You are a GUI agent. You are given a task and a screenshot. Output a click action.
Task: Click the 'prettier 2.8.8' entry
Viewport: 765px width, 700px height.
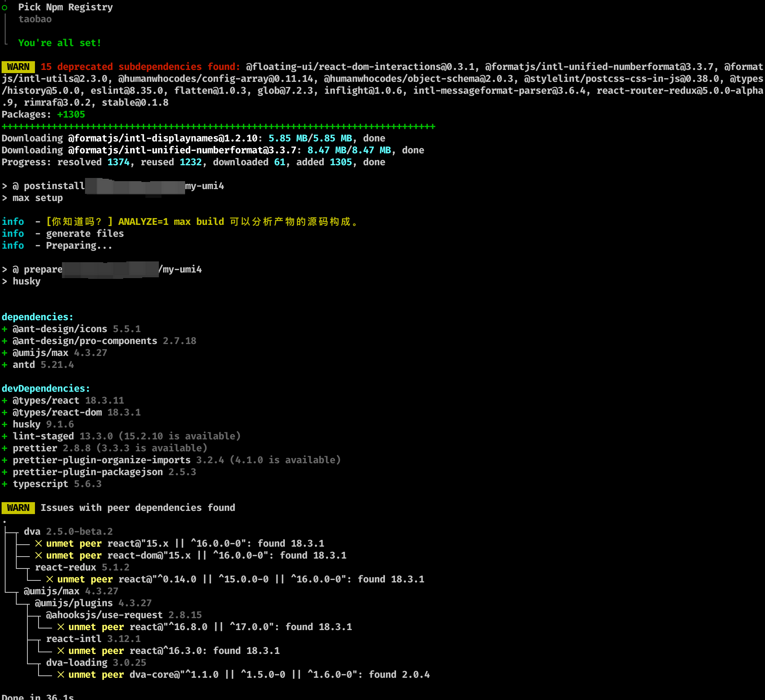(104, 448)
